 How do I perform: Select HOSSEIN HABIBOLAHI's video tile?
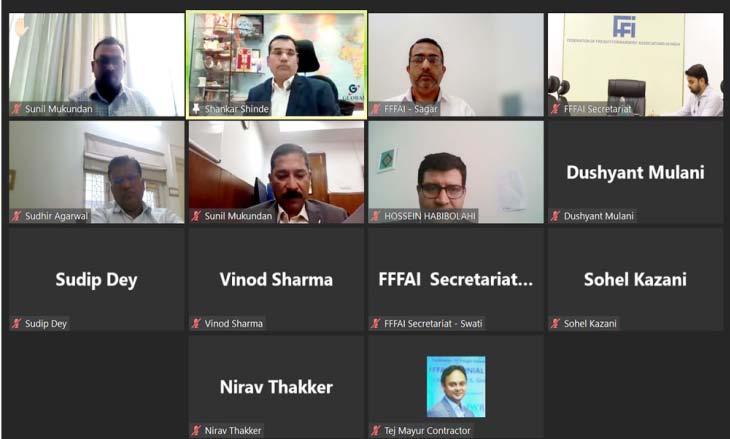pos(456,172)
